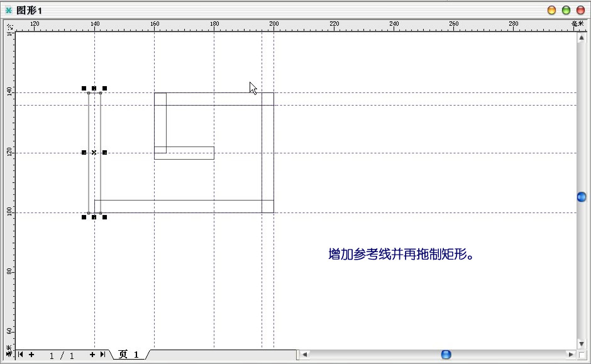Screen dimensions: 591x364
Task: Click vertical scrollbar up arrow
Action: pyautogui.click(x=582, y=38)
